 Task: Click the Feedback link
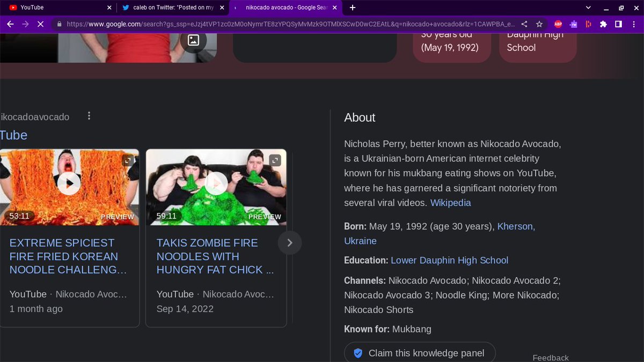point(551,358)
